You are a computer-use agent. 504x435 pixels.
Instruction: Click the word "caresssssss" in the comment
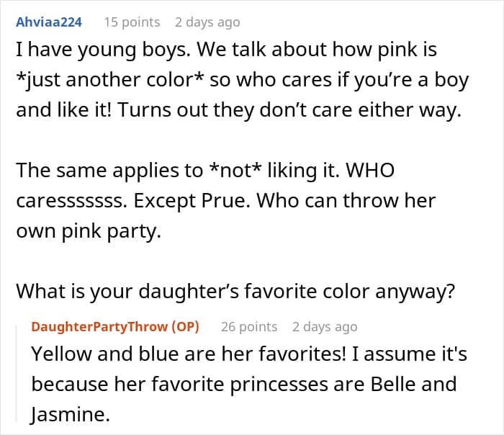[71, 202]
